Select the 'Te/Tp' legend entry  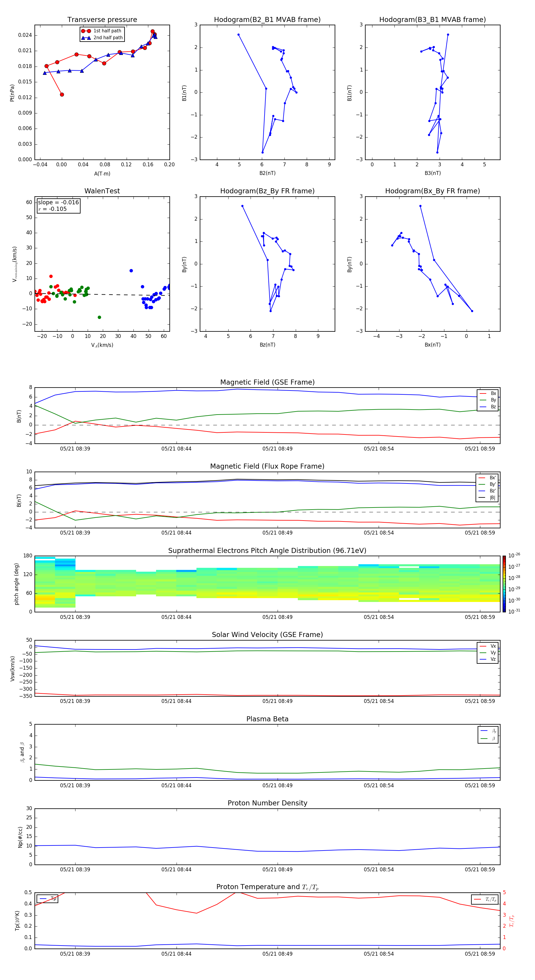click(x=485, y=899)
